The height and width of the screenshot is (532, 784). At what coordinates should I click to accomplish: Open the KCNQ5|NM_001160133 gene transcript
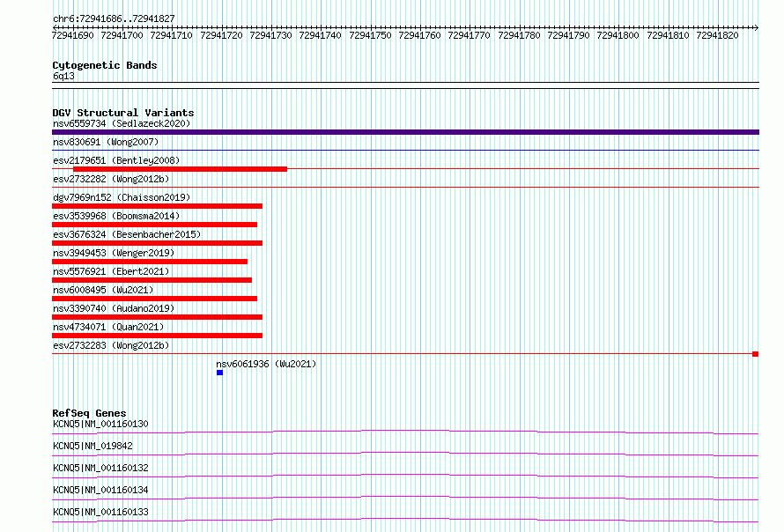100,512
